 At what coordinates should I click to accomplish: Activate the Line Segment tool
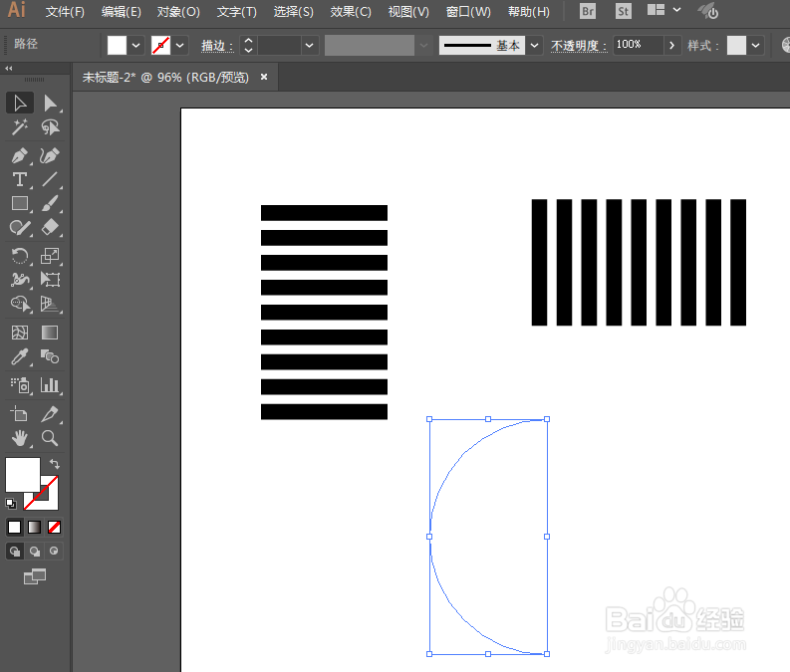point(50,180)
